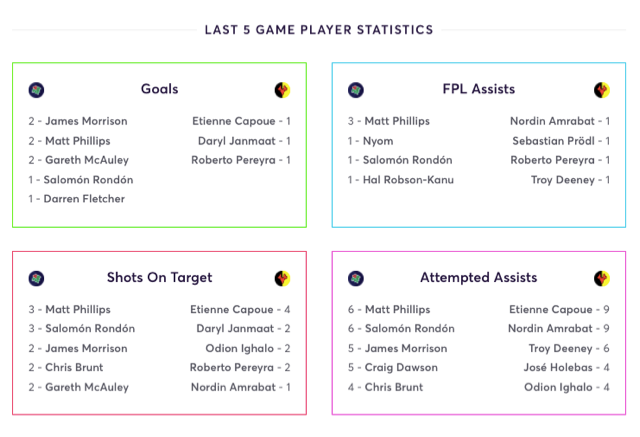Select the Goals panel heading
640x437 pixels.
pyautogui.click(x=160, y=89)
